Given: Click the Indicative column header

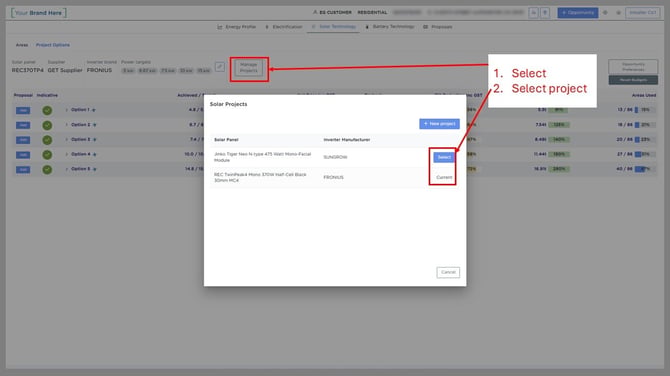Looking at the screenshot, I should tap(47, 95).
